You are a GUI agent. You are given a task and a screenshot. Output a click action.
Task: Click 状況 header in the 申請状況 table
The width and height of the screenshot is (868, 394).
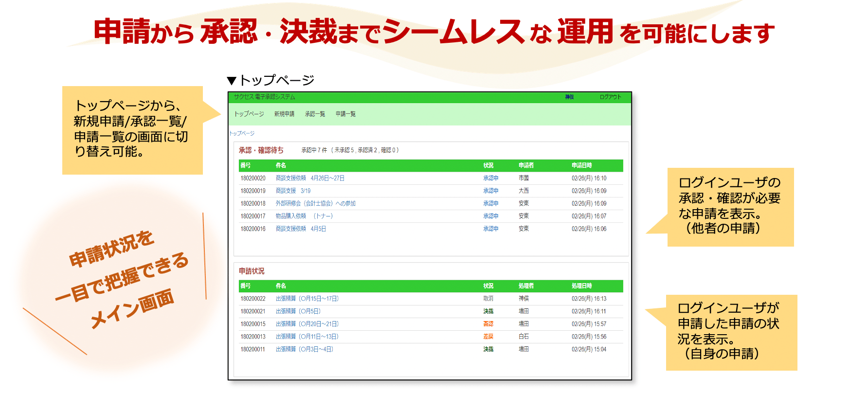click(x=488, y=286)
